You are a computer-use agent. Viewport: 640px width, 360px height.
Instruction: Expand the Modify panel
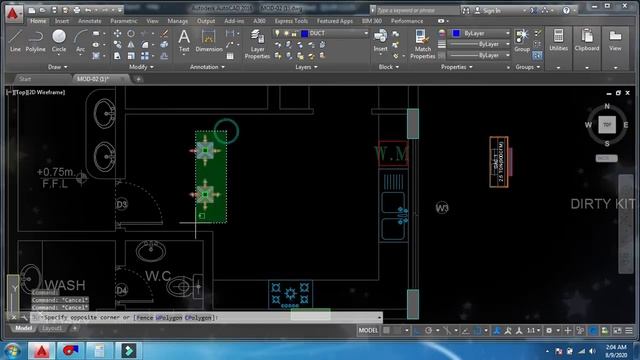point(141,67)
